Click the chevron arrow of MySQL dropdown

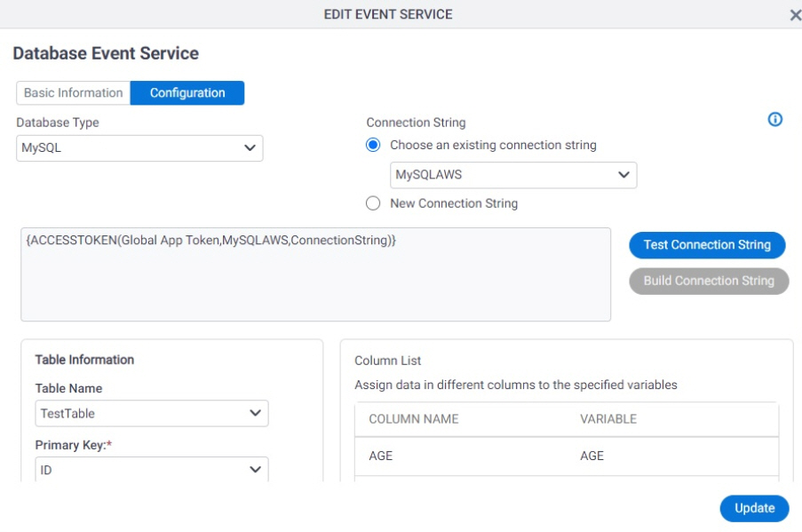(250, 148)
